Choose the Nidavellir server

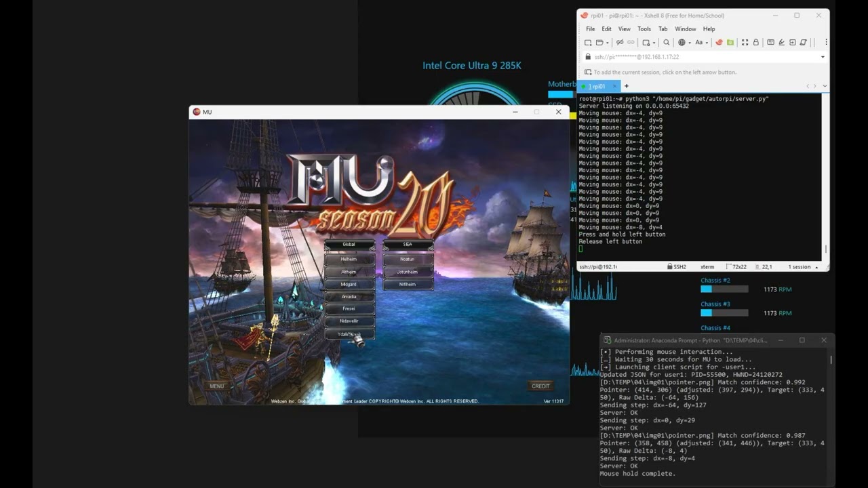tap(349, 321)
